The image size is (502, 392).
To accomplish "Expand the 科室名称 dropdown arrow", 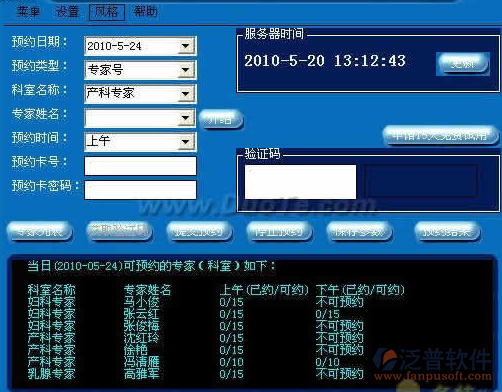I will pos(186,94).
